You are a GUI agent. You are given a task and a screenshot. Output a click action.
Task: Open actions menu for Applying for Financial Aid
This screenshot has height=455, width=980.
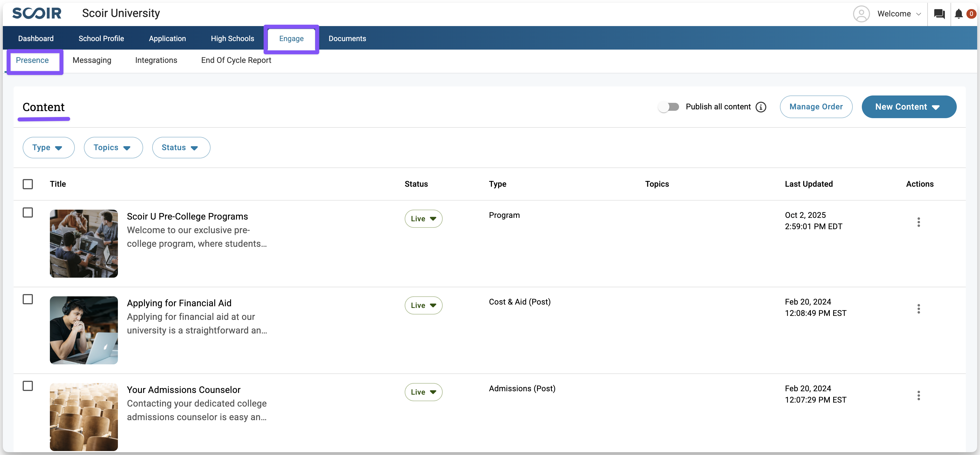(x=919, y=309)
